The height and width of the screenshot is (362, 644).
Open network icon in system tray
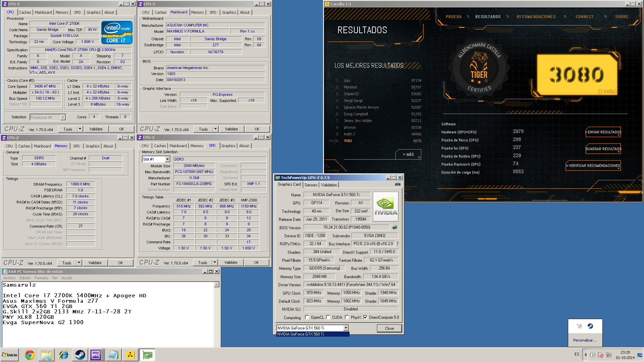(609, 355)
